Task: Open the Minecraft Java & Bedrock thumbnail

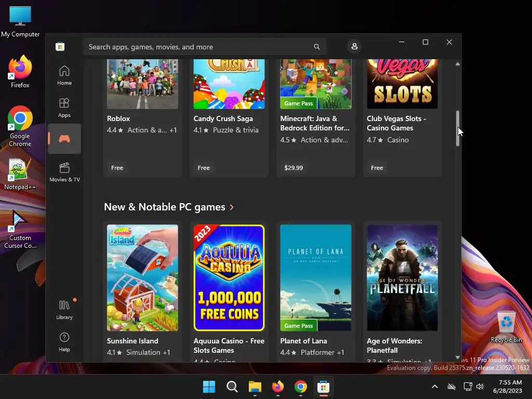Action: pyautogui.click(x=315, y=84)
